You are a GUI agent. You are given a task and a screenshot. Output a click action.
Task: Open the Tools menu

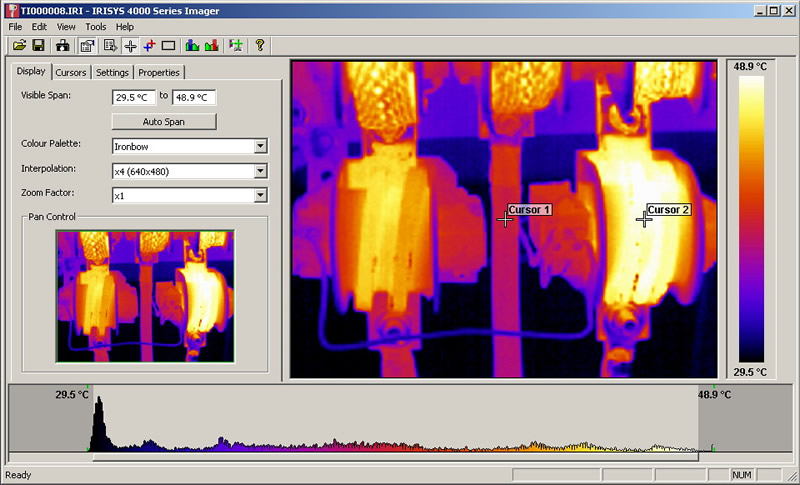pos(96,26)
